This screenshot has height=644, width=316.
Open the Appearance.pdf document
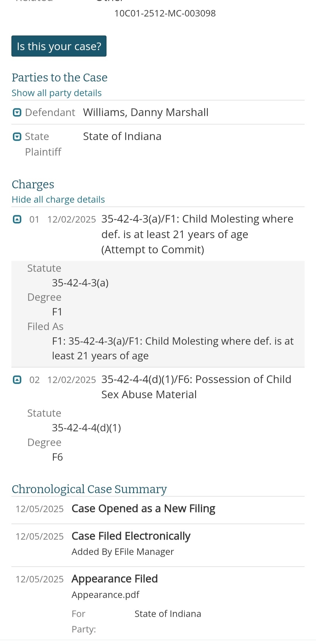coord(105,595)
